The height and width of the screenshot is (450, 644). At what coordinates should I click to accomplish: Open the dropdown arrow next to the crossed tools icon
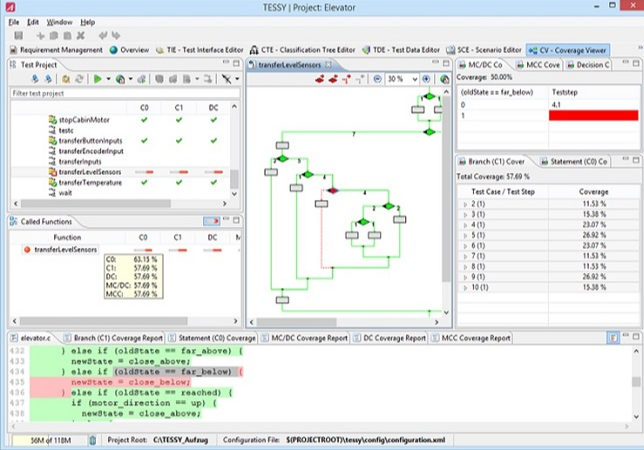237,79
